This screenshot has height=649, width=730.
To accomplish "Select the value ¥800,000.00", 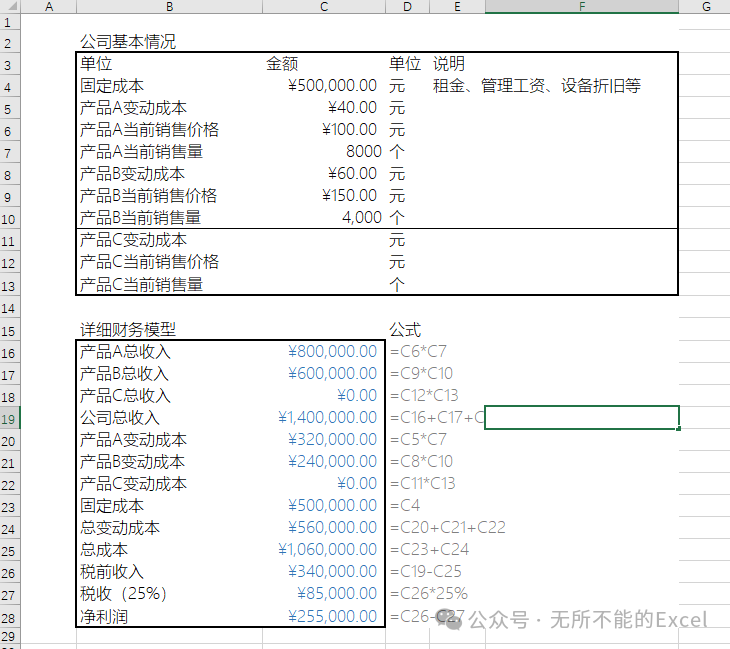I will 332,352.
